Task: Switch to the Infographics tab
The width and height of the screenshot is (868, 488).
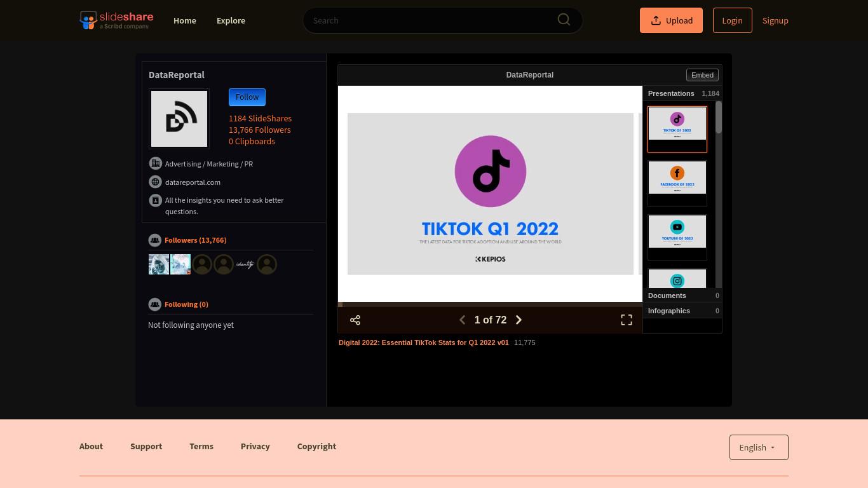Action: point(682,311)
